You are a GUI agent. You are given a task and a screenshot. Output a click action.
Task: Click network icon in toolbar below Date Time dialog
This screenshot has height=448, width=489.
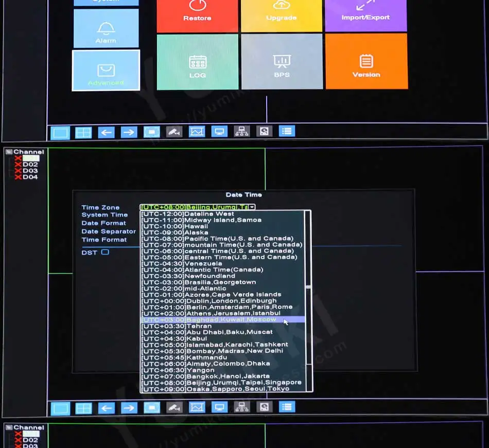click(242, 407)
